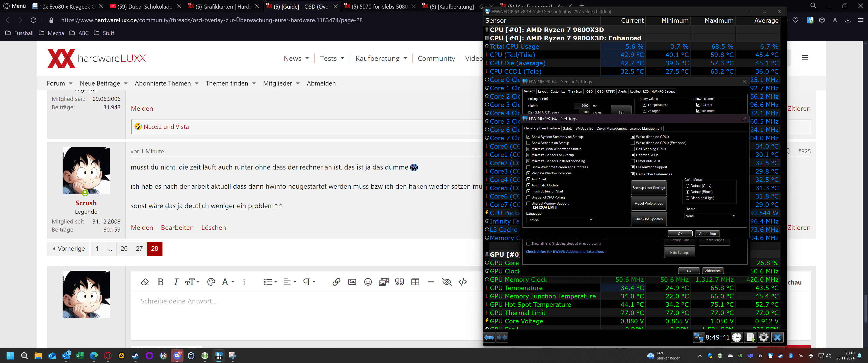Enable Poll Sleeping GPUs checkbox
This screenshot has width=868, height=363.
[633, 149]
